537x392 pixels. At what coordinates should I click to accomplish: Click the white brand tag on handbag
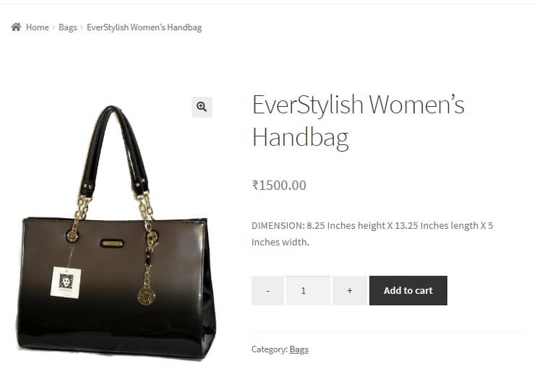pos(66,282)
